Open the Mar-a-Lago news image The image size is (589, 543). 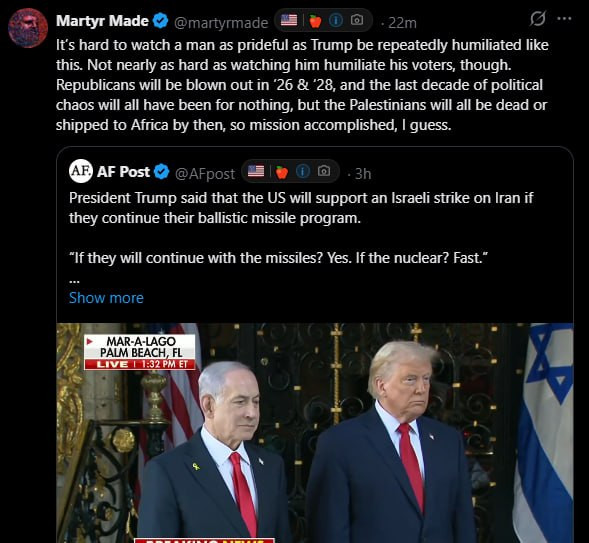click(x=315, y=433)
